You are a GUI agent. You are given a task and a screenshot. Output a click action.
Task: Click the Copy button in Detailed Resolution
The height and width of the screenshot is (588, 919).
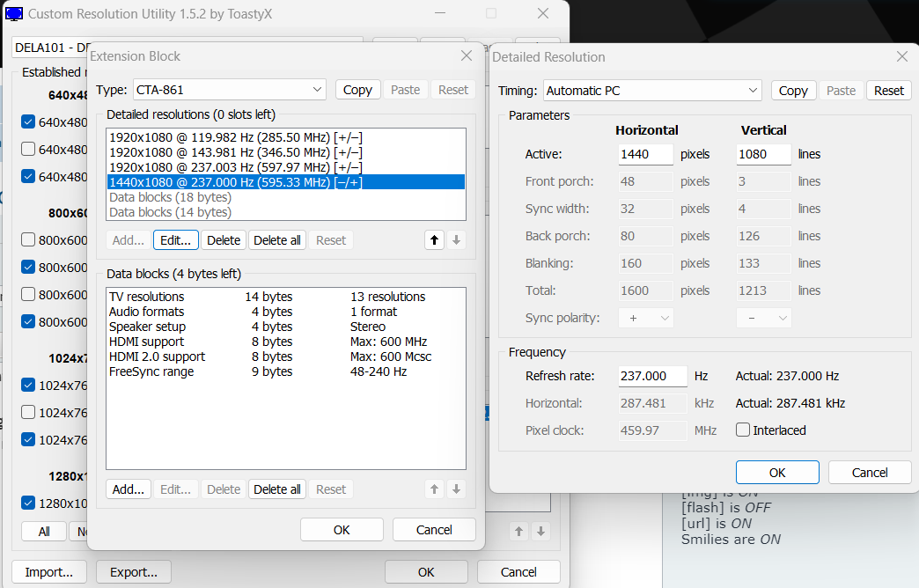click(x=792, y=91)
